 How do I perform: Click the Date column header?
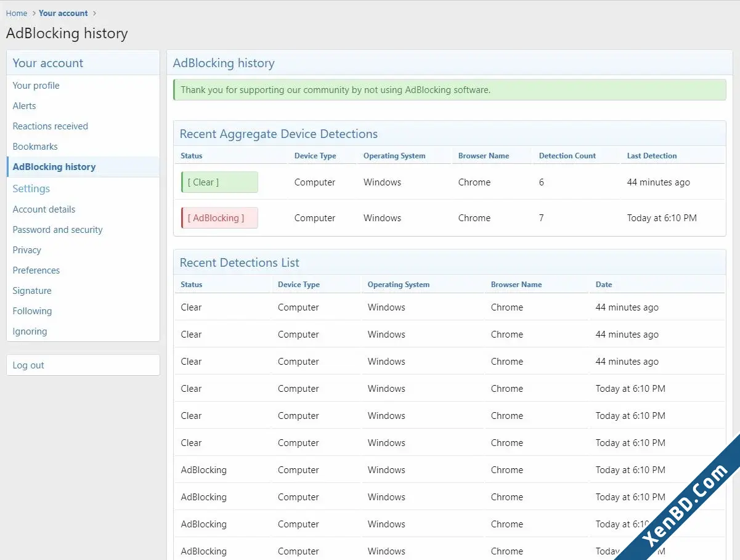pyautogui.click(x=604, y=285)
